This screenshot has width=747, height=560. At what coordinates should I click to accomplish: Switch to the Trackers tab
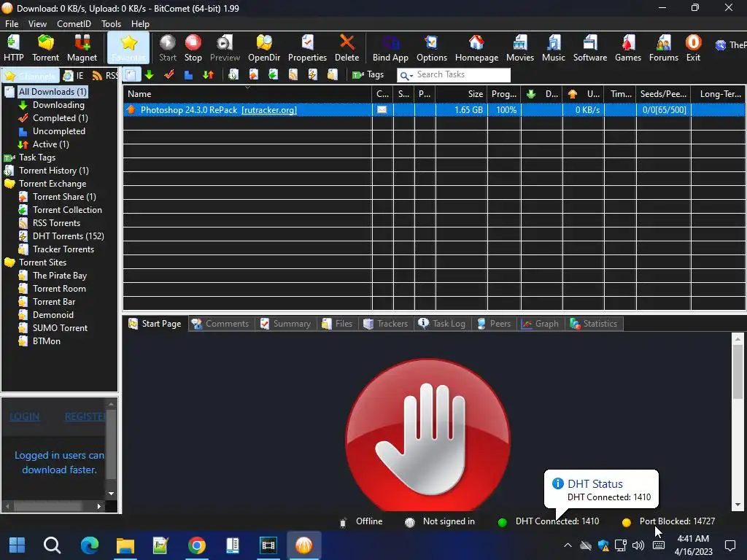click(x=386, y=324)
